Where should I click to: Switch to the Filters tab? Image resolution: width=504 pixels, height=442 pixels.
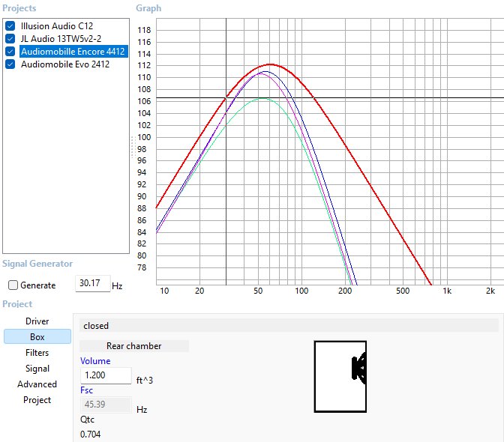click(37, 353)
